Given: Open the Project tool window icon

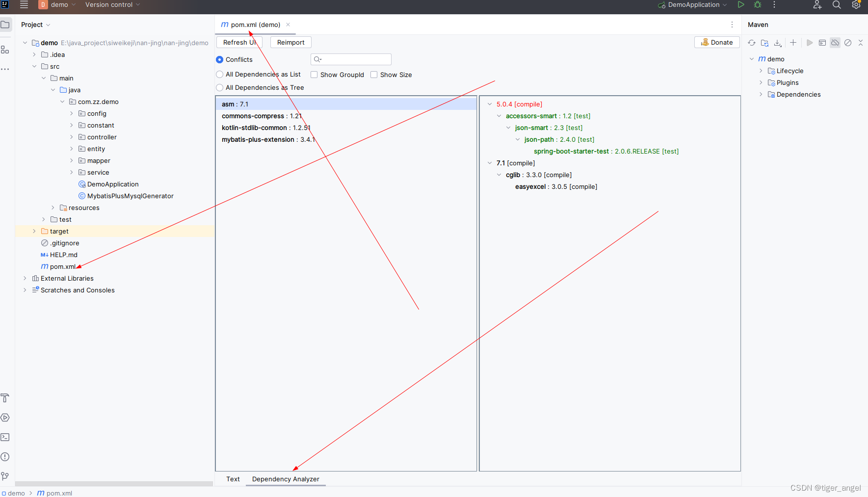Looking at the screenshot, I should point(5,25).
